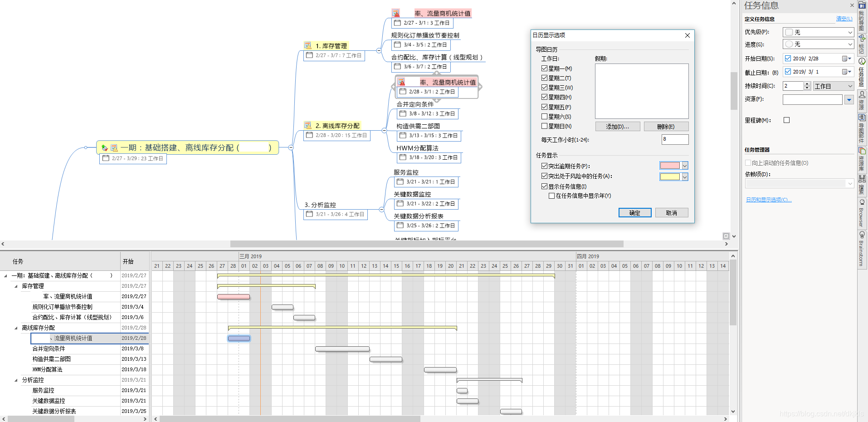Viewport: 868px width, 422px height.
Task: Toggle 突出逾期任务(P) checkbox
Action: tap(544, 166)
